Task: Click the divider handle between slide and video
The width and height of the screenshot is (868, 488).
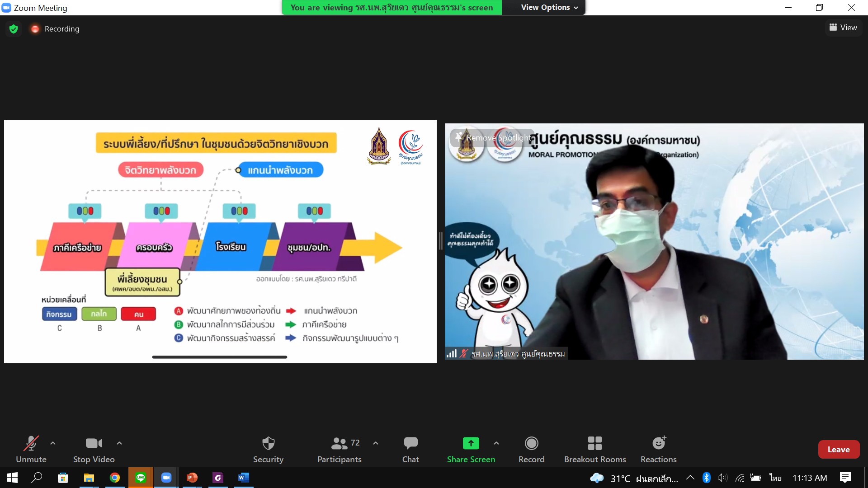Action: tap(441, 241)
